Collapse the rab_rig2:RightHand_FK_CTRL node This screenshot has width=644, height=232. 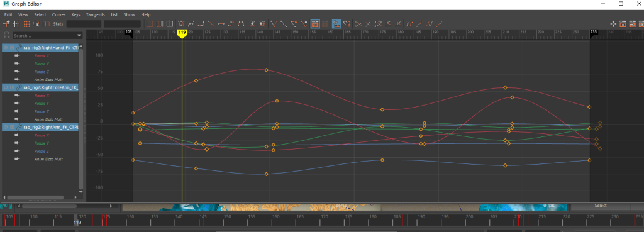(x=6, y=48)
